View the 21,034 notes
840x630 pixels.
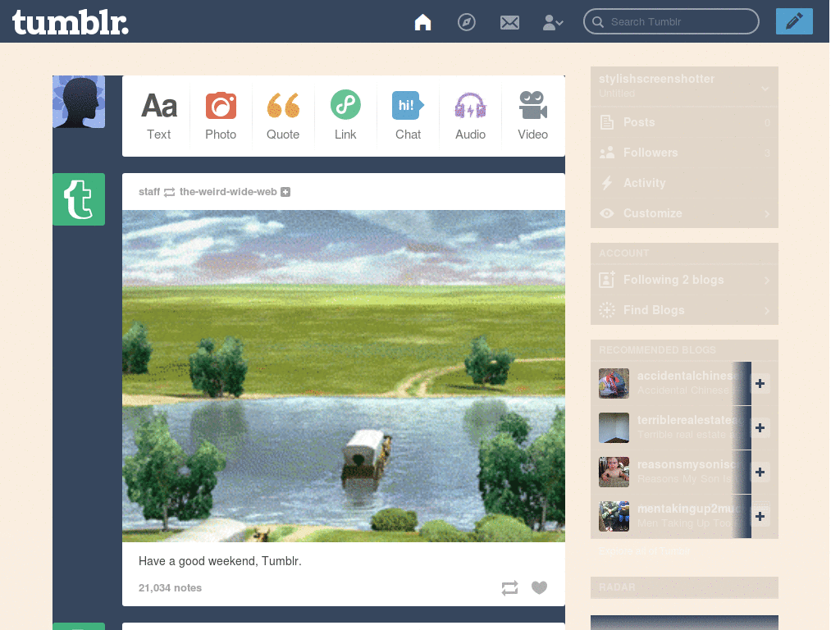point(170,587)
